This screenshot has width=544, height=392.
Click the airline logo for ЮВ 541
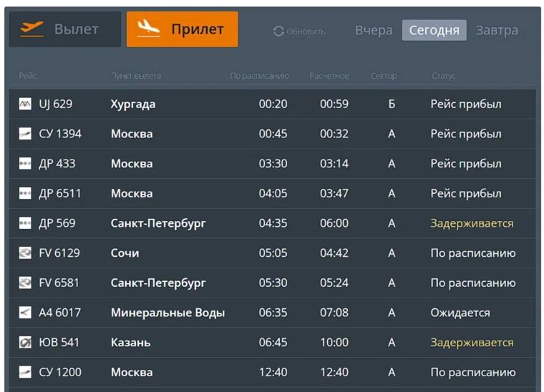pyautogui.click(x=25, y=343)
